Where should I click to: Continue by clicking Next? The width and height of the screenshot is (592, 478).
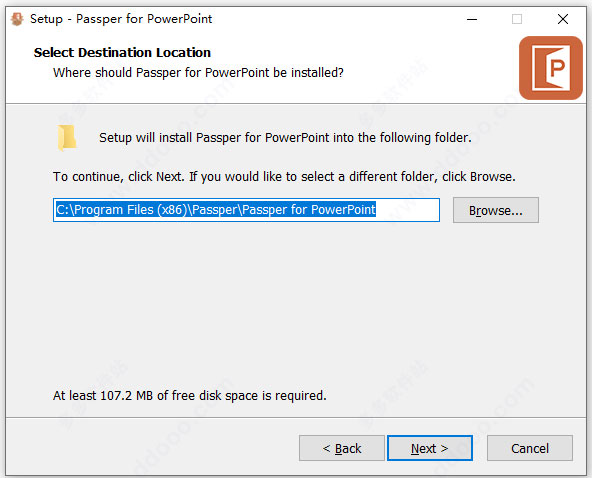[430, 448]
